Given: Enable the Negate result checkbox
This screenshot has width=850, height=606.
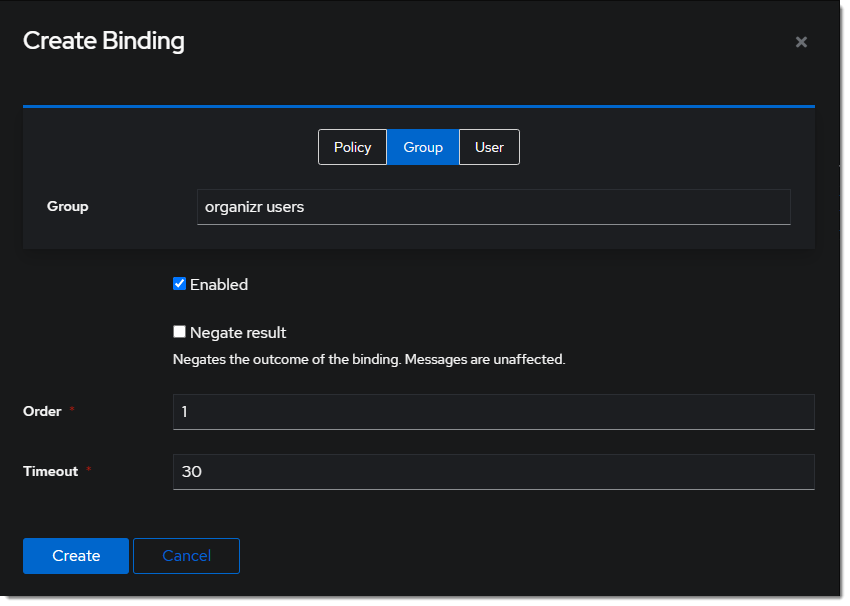Looking at the screenshot, I should 180,332.
